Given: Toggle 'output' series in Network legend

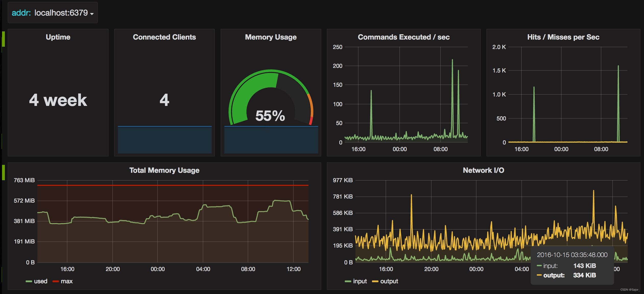Looking at the screenshot, I should (389, 281).
